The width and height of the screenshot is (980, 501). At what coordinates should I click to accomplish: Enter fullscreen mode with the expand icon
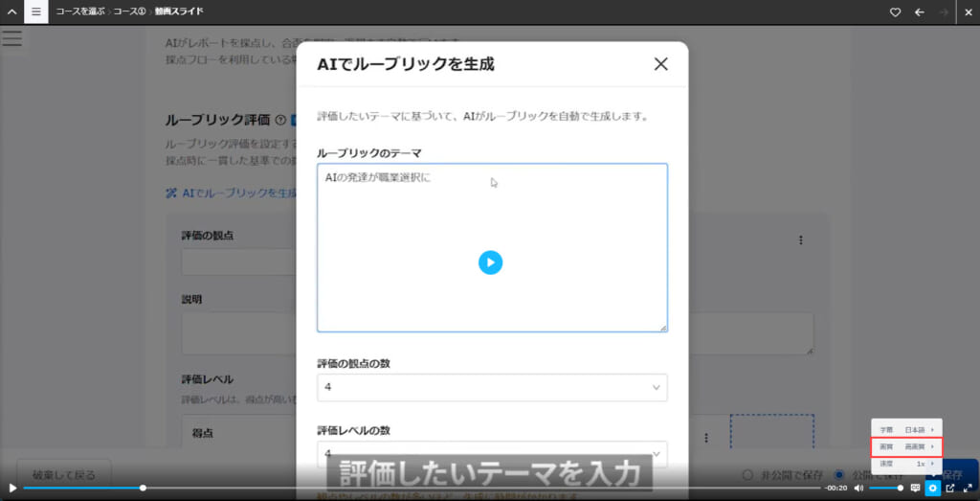(x=967, y=489)
